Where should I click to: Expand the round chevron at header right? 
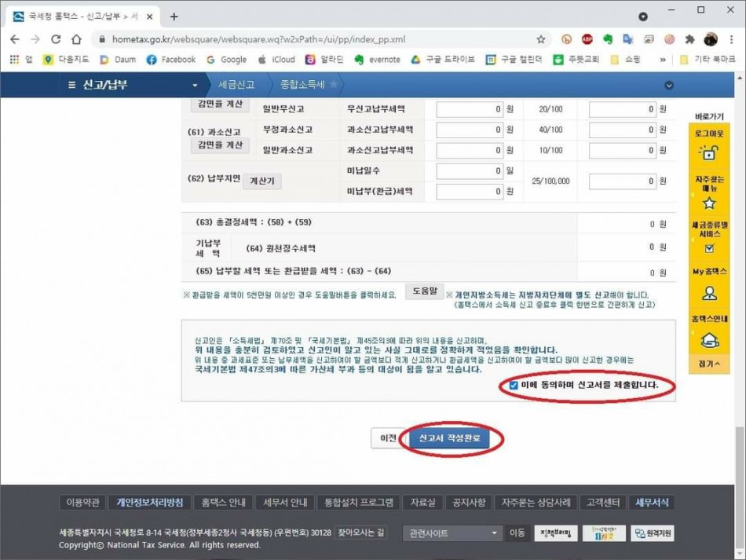click(669, 85)
